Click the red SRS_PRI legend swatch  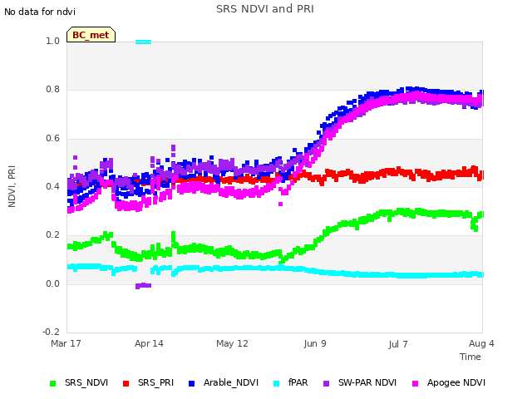[x=126, y=383]
